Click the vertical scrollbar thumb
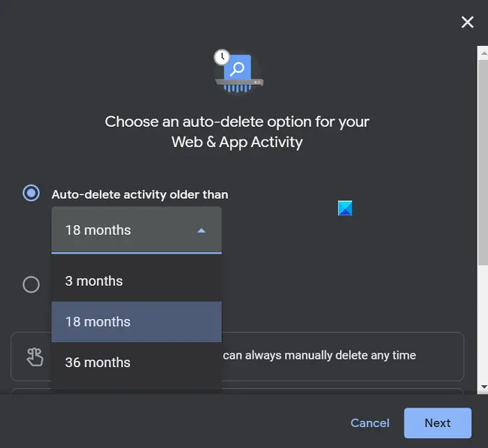 [x=483, y=162]
